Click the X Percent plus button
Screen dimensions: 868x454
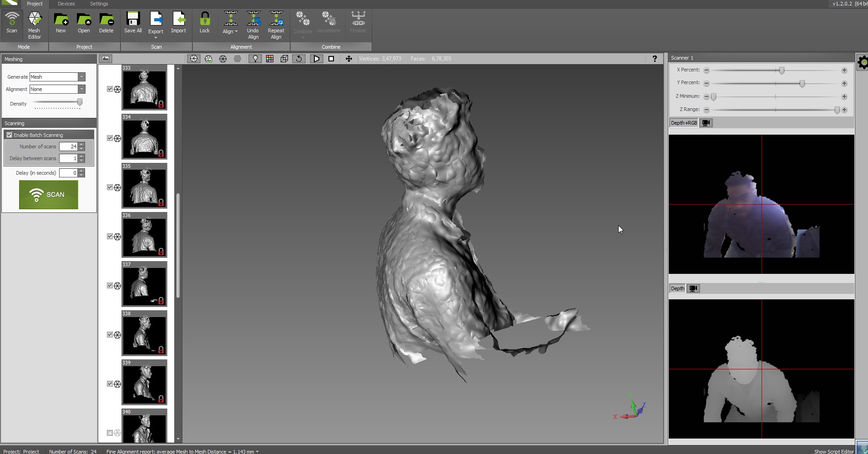844,71
